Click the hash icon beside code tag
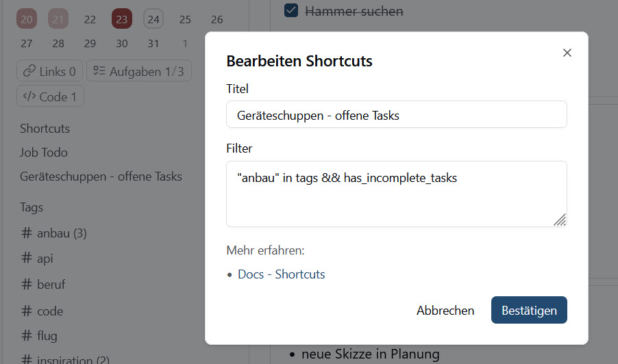This screenshot has width=618, height=364. pyautogui.click(x=27, y=311)
